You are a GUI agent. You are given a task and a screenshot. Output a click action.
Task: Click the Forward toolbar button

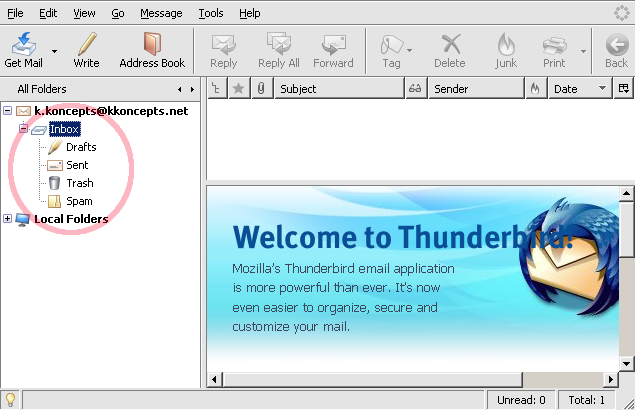pos(333,51)
